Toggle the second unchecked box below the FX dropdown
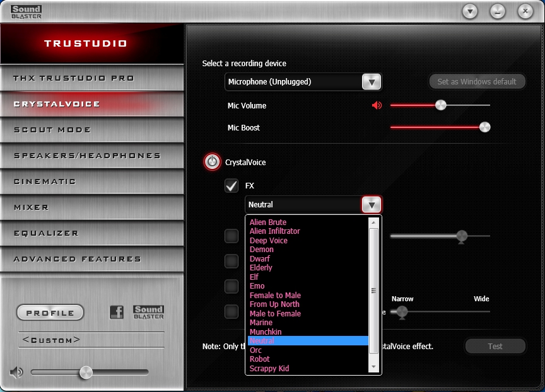The height and width of the screenshot is (392, 545). pos(231,261)
